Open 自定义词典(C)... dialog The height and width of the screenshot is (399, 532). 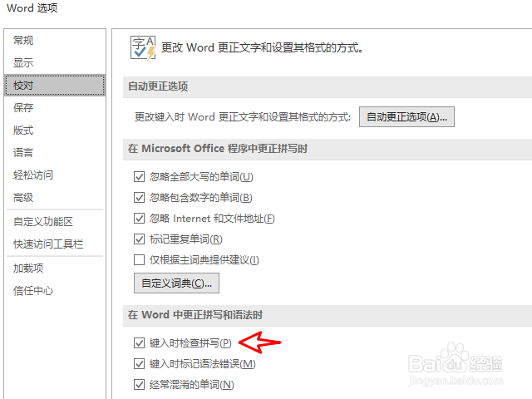[176, 283]
